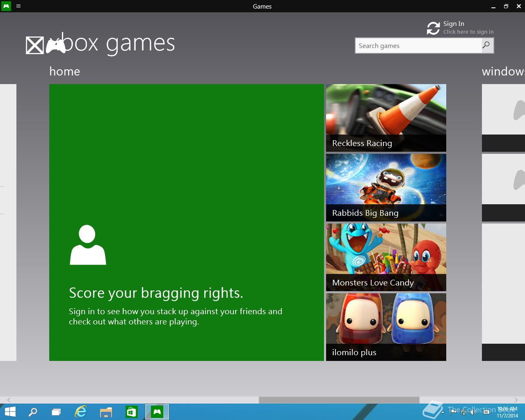
Task: Select the windows section heading
Action: (503, 71)
